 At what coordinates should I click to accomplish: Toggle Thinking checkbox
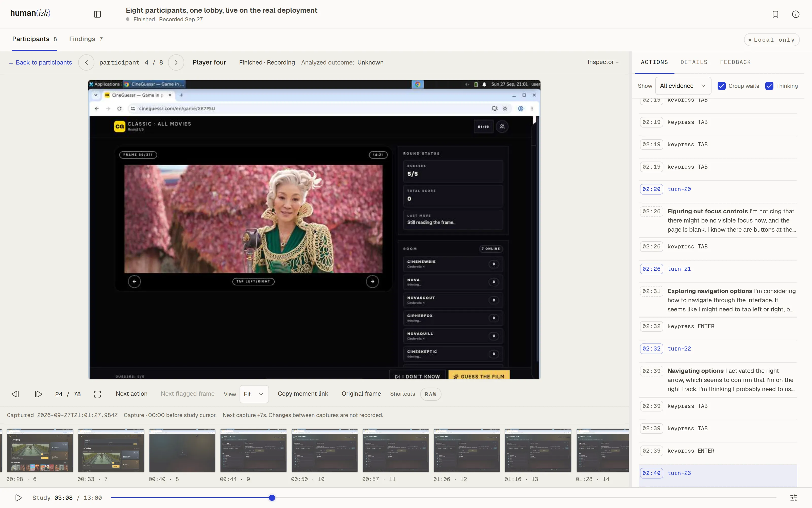pos(769,86)
